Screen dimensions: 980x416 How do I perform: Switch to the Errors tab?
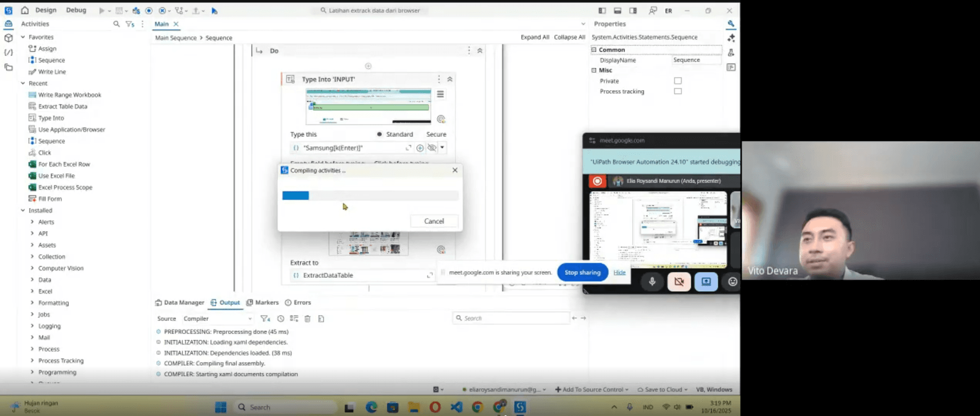point(298,302)
